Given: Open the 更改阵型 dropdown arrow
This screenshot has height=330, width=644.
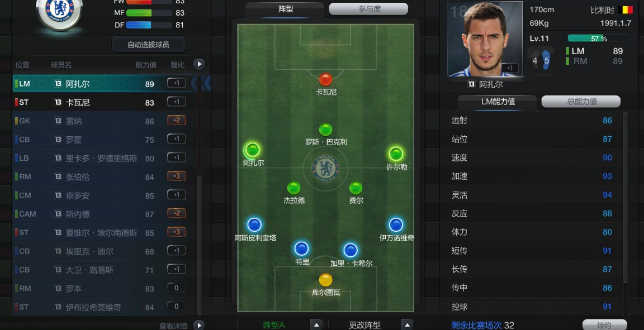Looking at the screenshot, I should click(406, 324).
